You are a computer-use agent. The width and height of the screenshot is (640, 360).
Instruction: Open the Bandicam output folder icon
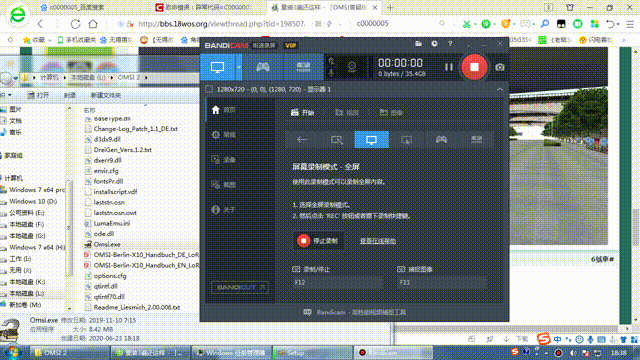click(418, 44)
